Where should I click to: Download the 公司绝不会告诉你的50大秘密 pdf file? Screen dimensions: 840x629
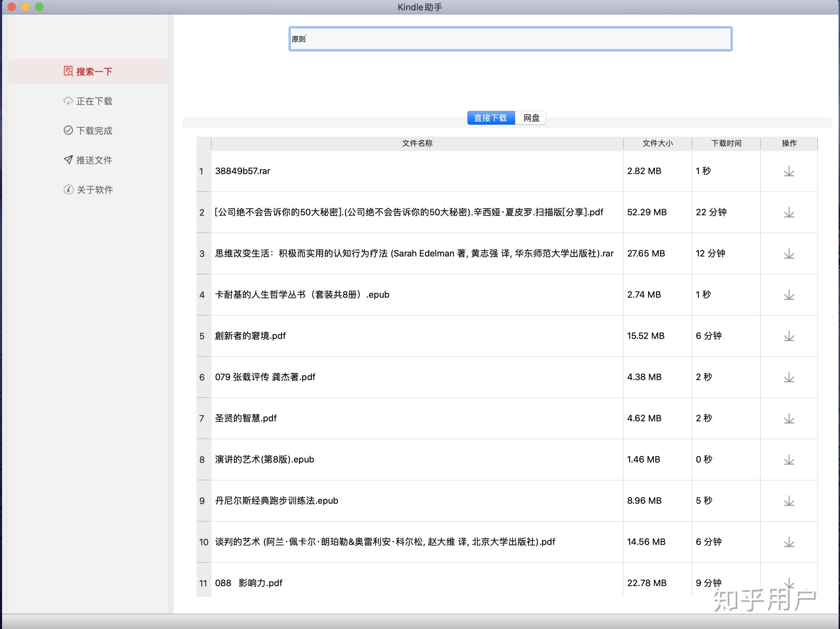(x=789, y=213)
